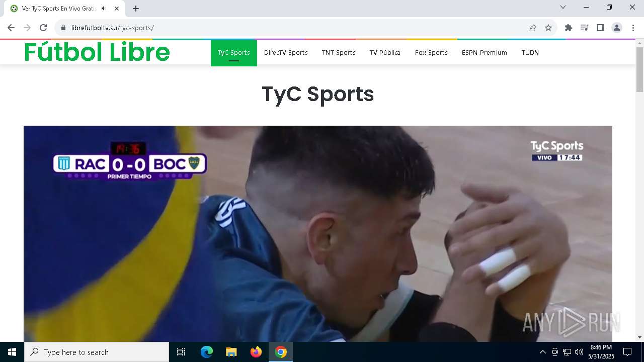This screenshot has width=644, height=362.
Task: Open Chrome three-dot menu
Action: [633, 28]
